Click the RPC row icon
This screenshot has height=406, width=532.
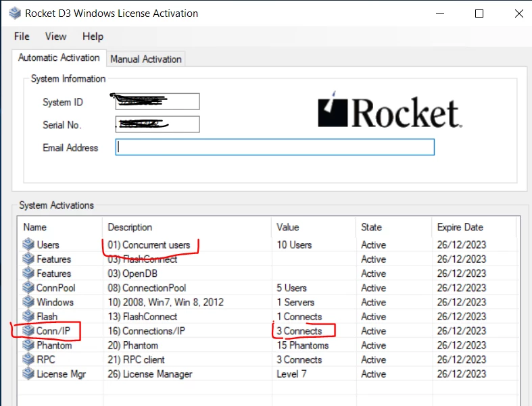[x=28, y=359]
